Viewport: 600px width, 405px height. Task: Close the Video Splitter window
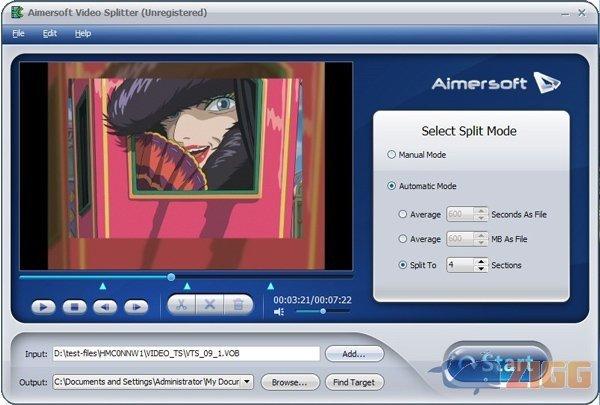582,13
